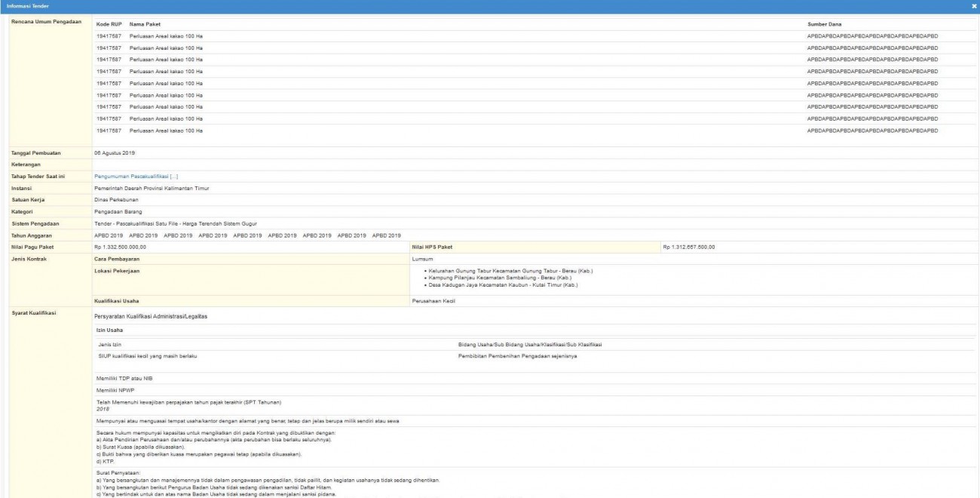This screenshot has height=498, width=980.
Task: Select the Perusahaan Kecil qualification value
Action: pyautogui.click(x=433, y=300)
